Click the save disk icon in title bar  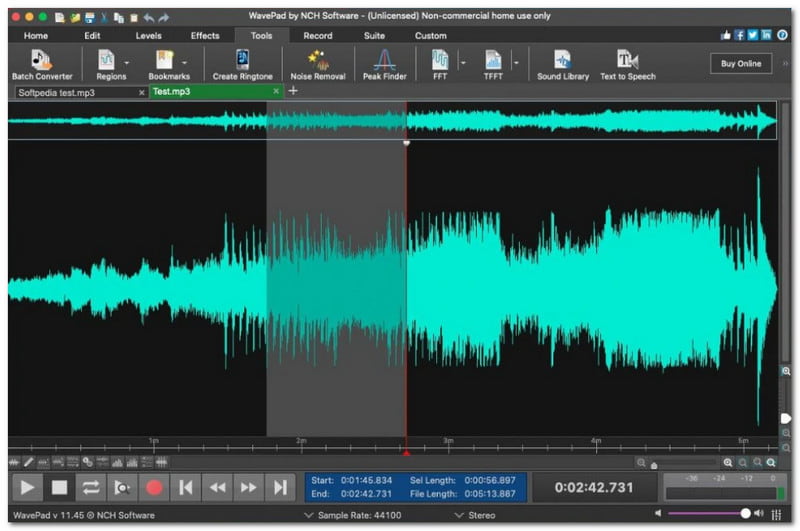[x=90, y=17]
